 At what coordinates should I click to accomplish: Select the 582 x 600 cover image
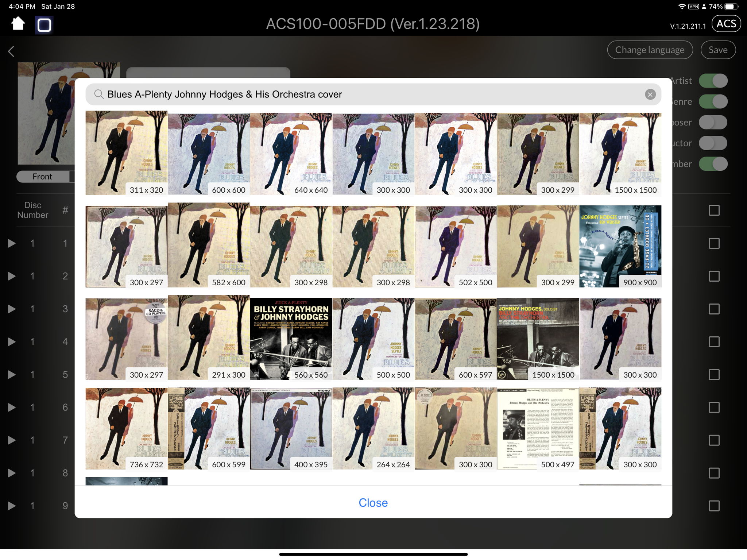[x=209, y=245]
